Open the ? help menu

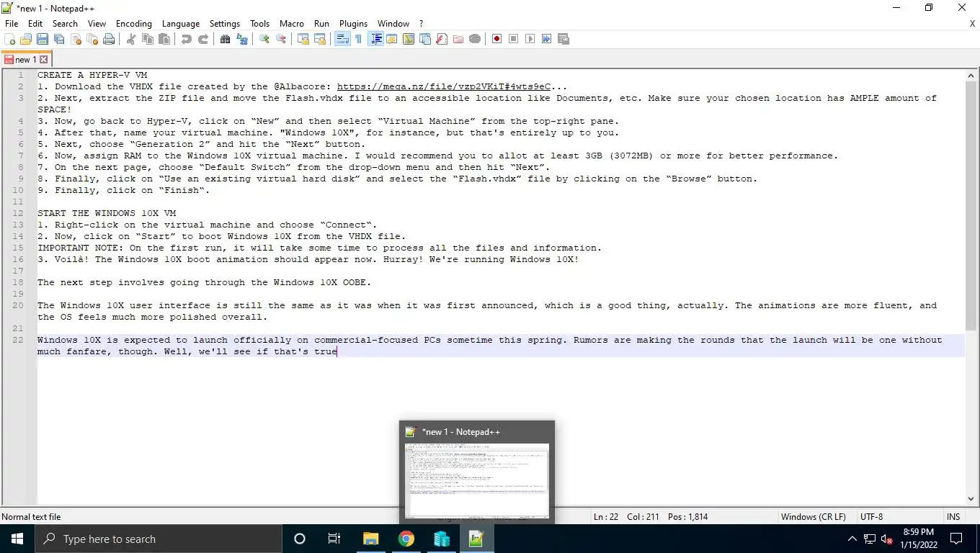point(422,24)
